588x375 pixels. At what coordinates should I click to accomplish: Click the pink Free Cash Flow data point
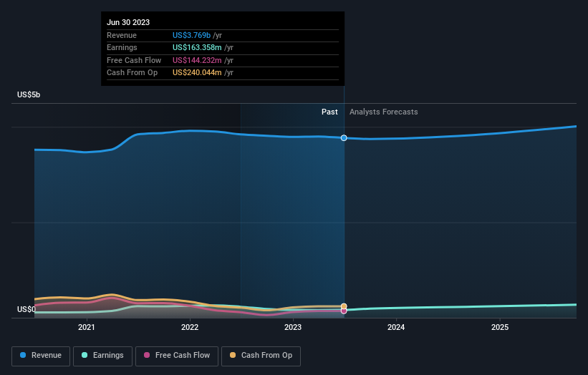344,311
